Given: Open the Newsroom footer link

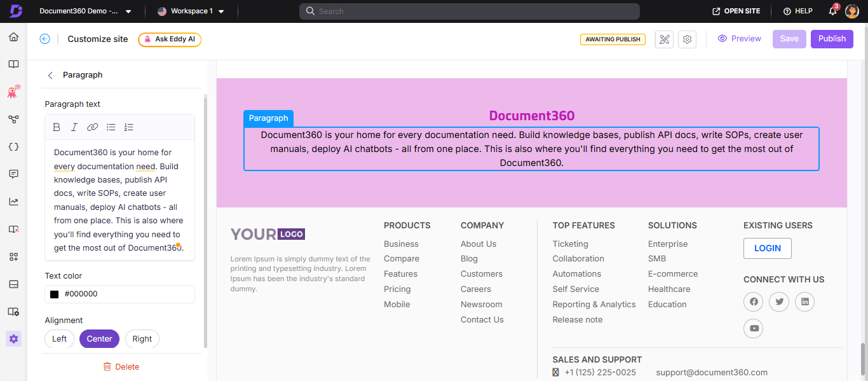Looking at the screenshot, I should point(482,305).
